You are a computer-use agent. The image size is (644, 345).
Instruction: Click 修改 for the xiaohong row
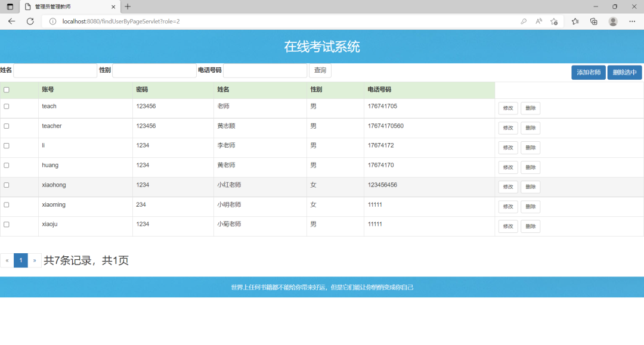[x=508, y=187]
